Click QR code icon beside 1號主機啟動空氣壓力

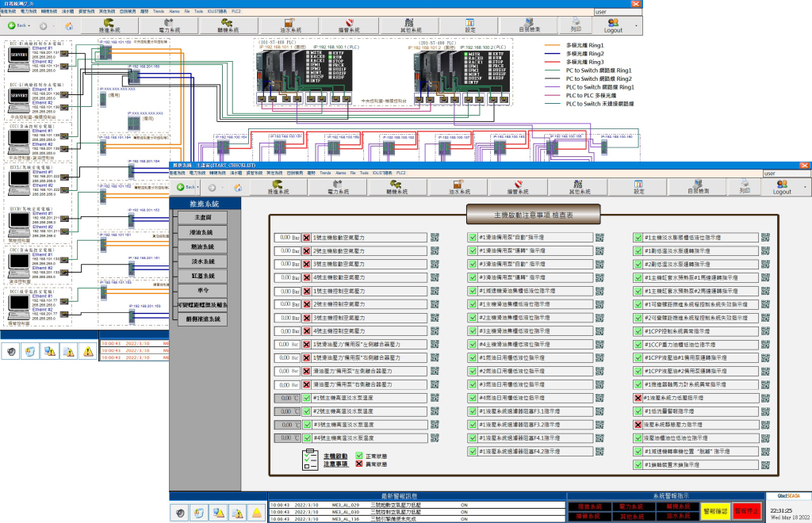(435, 238)
